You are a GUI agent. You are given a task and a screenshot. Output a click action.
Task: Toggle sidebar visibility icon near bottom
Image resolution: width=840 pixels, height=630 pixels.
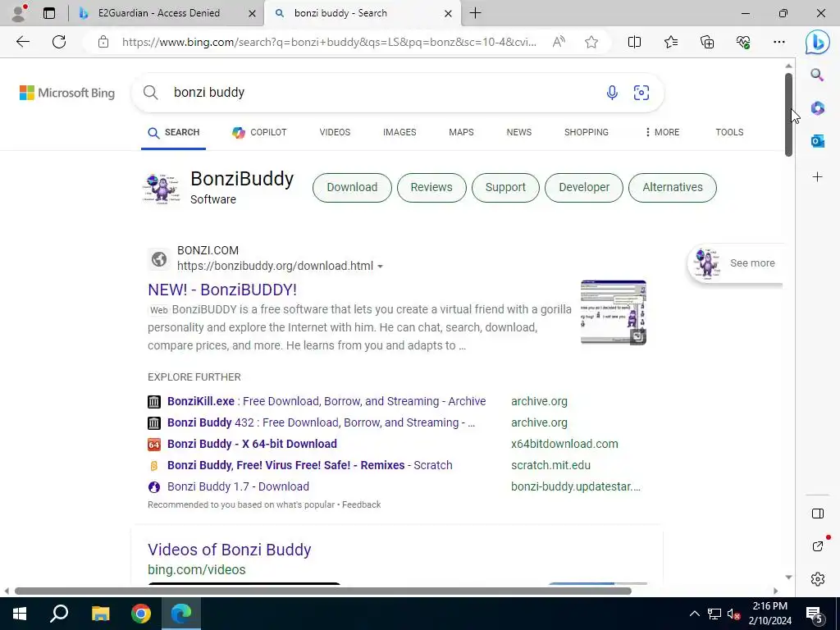[818, 514]
